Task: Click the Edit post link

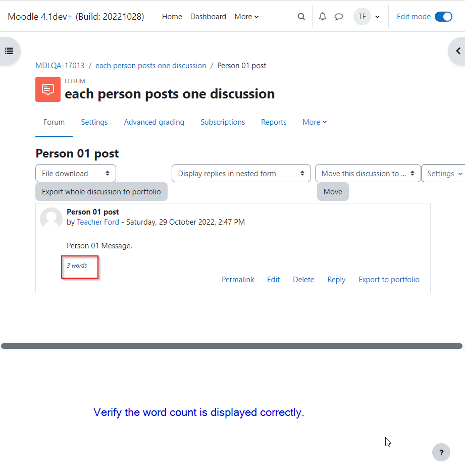Action: [x=273, y=280]
